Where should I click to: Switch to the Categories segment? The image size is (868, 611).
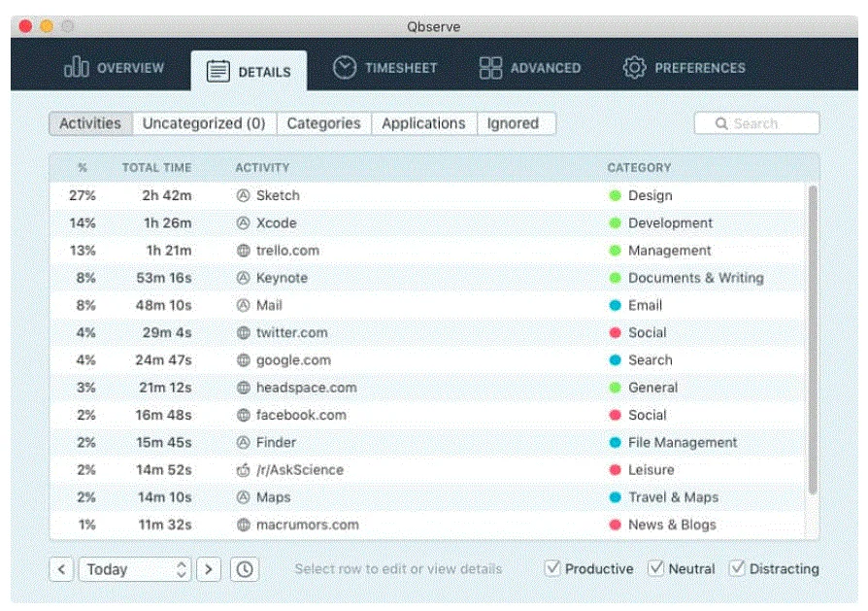324,123
